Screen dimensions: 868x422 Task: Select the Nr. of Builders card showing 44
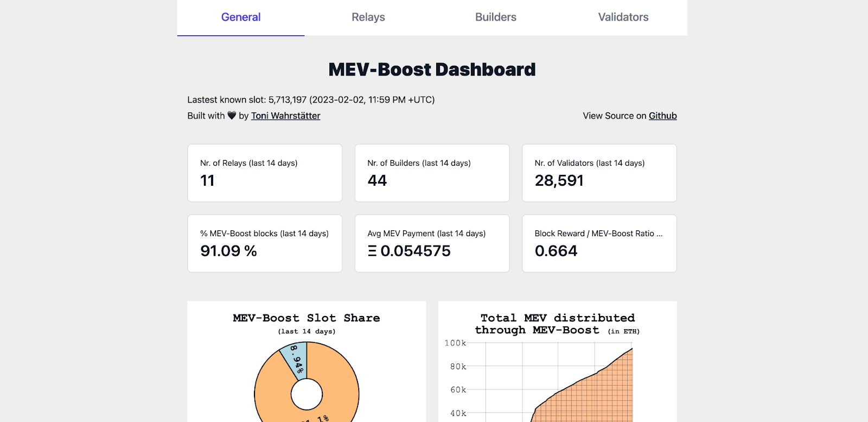pyautogui.click(x=431, y=173)
